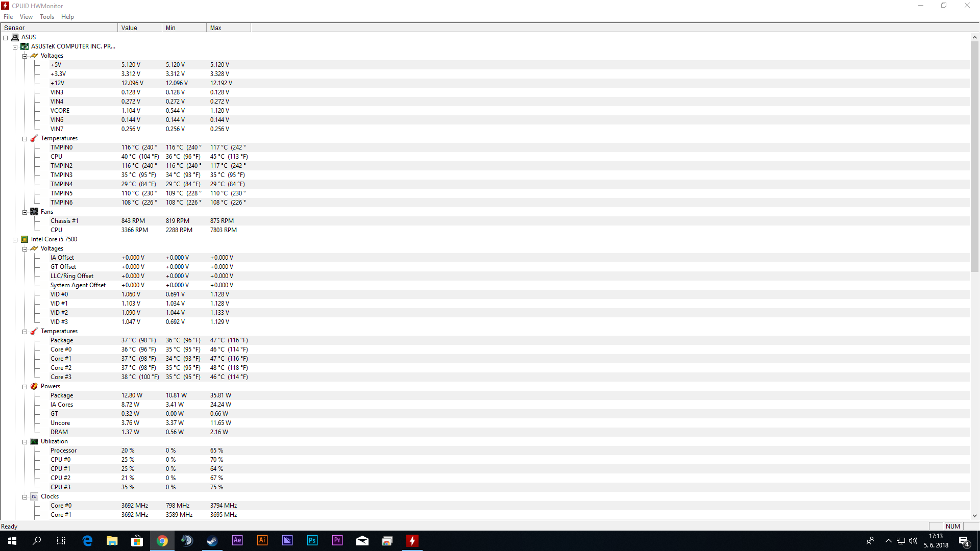980x551 pixels.
Task: Collapse the Intel Core i5 7500 node
Action: [x=15, y=240]
